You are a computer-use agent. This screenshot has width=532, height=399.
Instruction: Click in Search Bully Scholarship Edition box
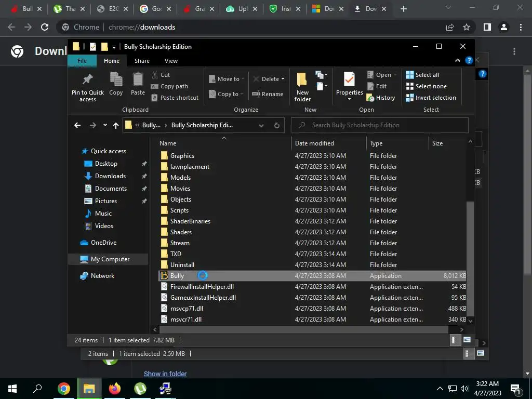380,125
